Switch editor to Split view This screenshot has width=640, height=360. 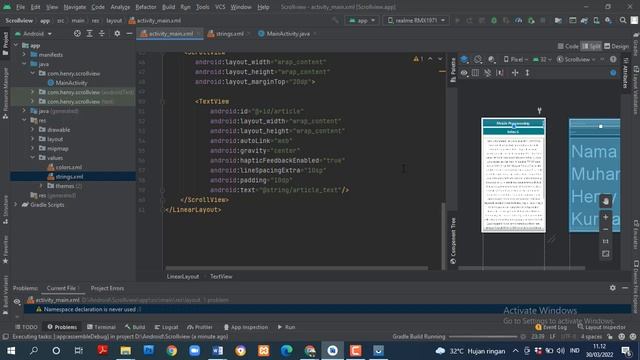pos(591,46)
